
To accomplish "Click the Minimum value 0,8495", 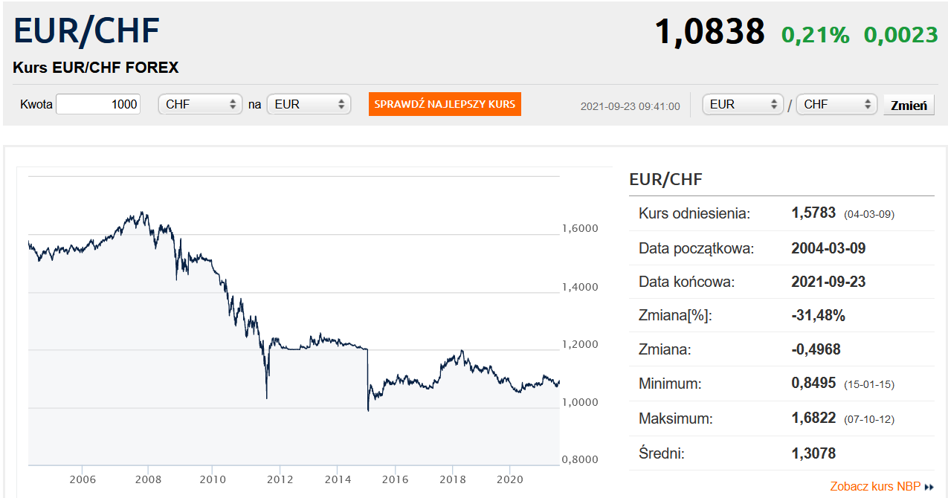I will [813, 383].
